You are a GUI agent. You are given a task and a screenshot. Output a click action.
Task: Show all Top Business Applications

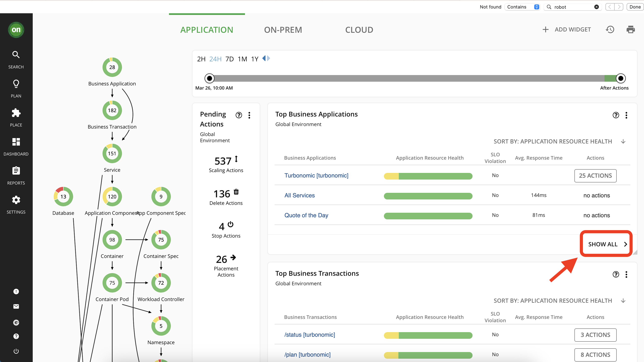pos(606,244)
